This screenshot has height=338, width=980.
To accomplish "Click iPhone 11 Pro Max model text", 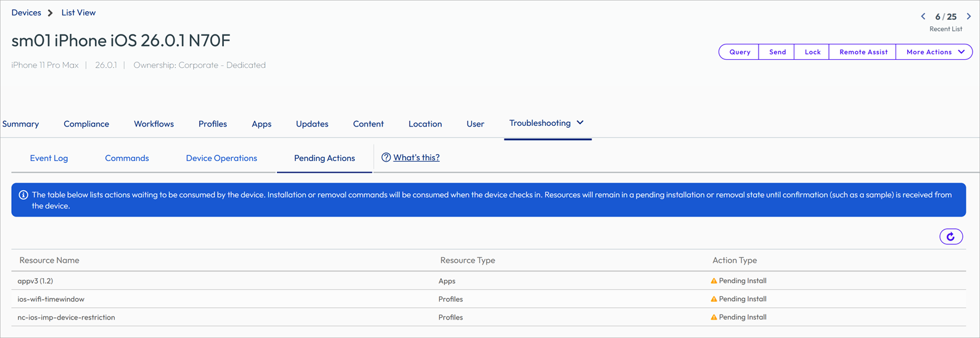I will tap(45, 65).
